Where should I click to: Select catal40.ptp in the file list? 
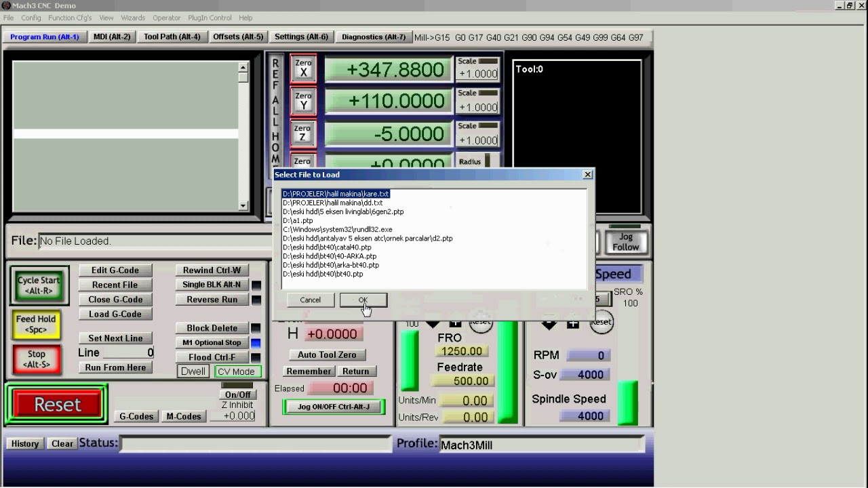tap(327, 247)
